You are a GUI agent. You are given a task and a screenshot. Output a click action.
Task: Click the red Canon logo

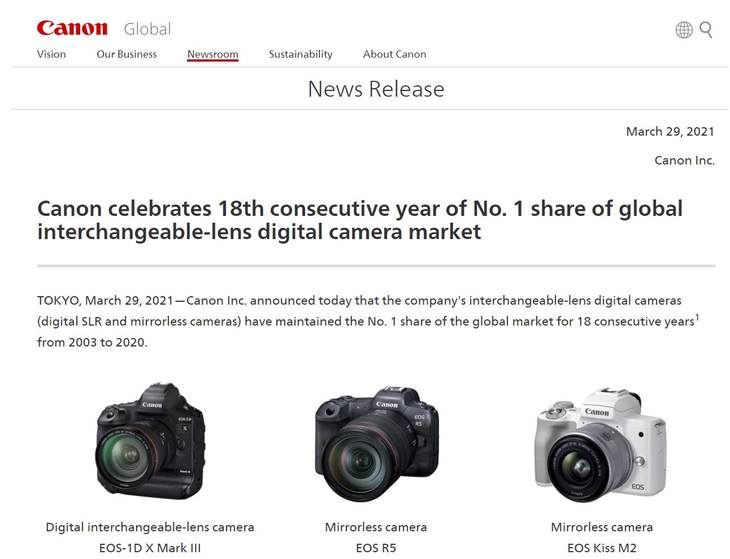click(x=72, y=28)
